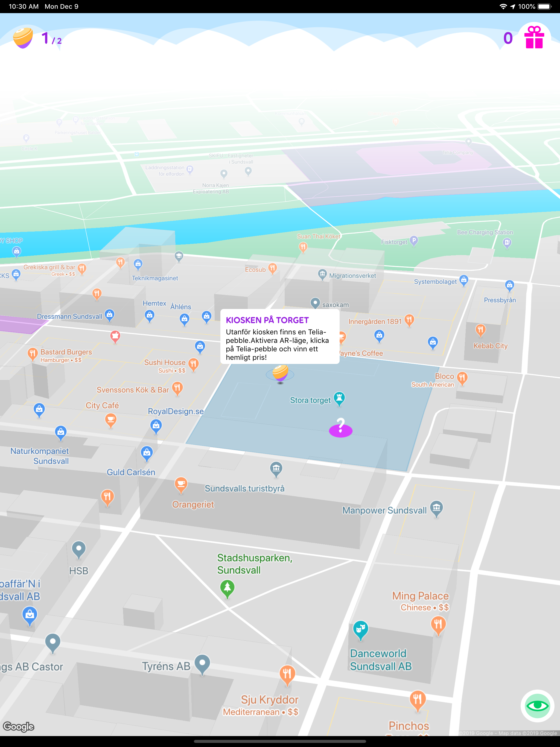
Task: Tap the Pressbyrån label
Action: [x=500, y=300]
